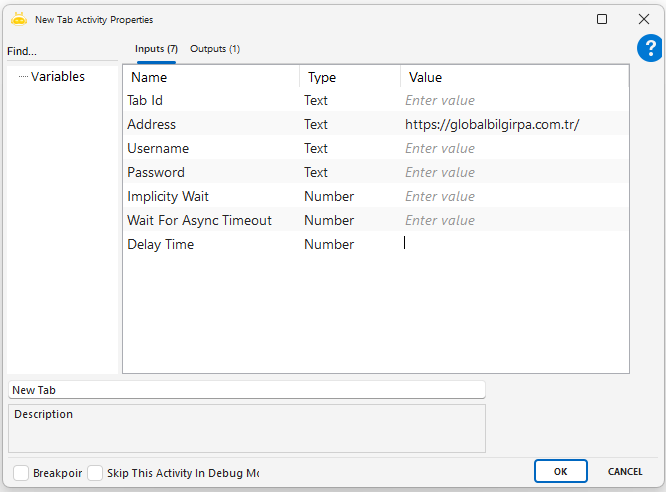Click the Tab Id value field
The height and width of the screenshot is (492, 666).
click(x=514, y=101)
